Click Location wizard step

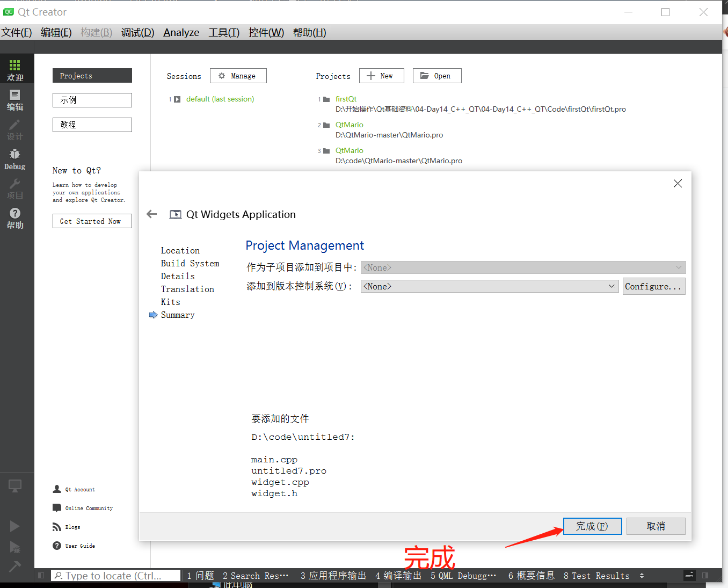click(180, 251)
